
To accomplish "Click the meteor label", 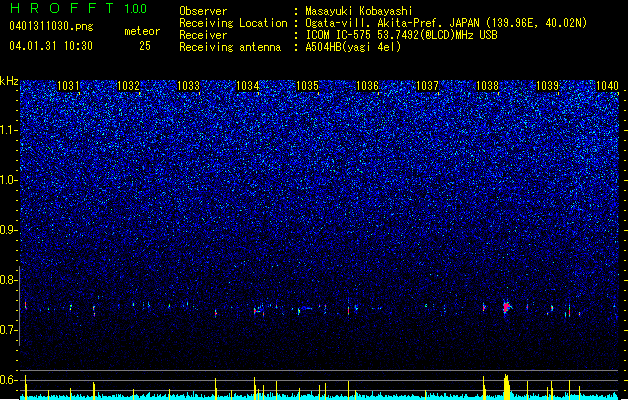I will 142,31.
